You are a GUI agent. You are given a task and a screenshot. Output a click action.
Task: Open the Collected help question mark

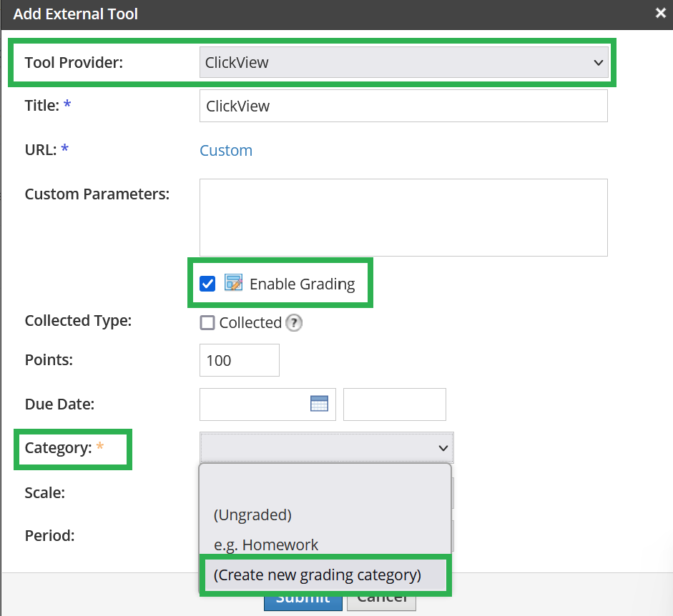[294, 322]
